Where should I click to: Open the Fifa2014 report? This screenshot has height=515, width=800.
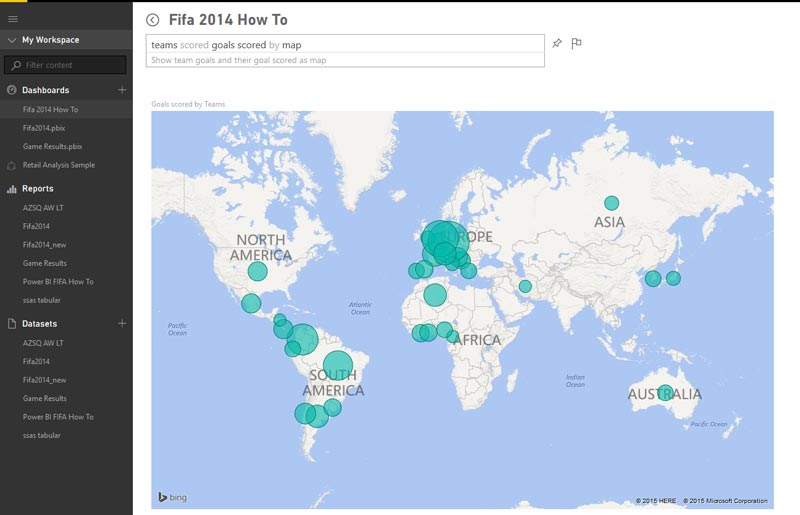[36, 226]
